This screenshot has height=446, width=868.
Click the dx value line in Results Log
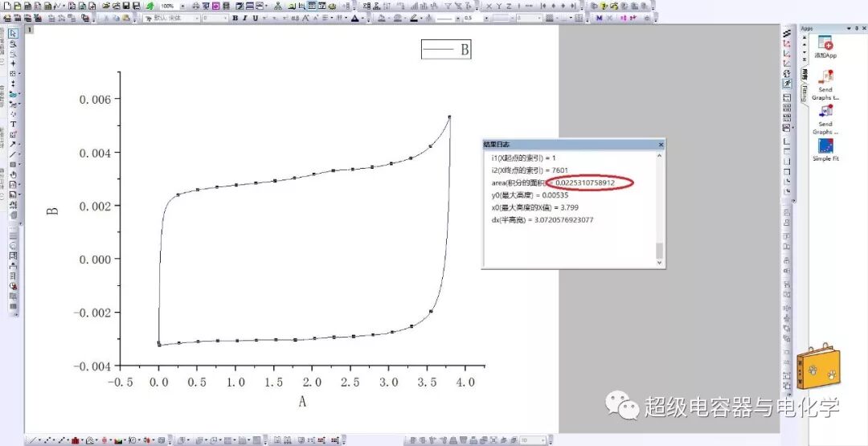click(x=542, y=219)
